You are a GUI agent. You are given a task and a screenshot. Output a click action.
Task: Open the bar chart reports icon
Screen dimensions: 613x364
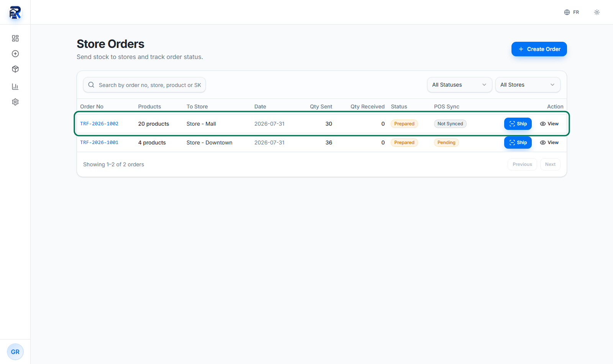pos(15,87)
